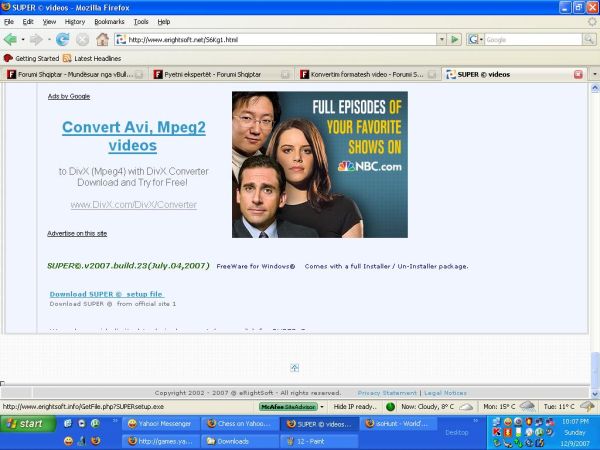This screenshot has width=600, height=450.
Task: Open the Convert Avi, Mpeg2 videos ad link
Action: (x=134, y=136)
